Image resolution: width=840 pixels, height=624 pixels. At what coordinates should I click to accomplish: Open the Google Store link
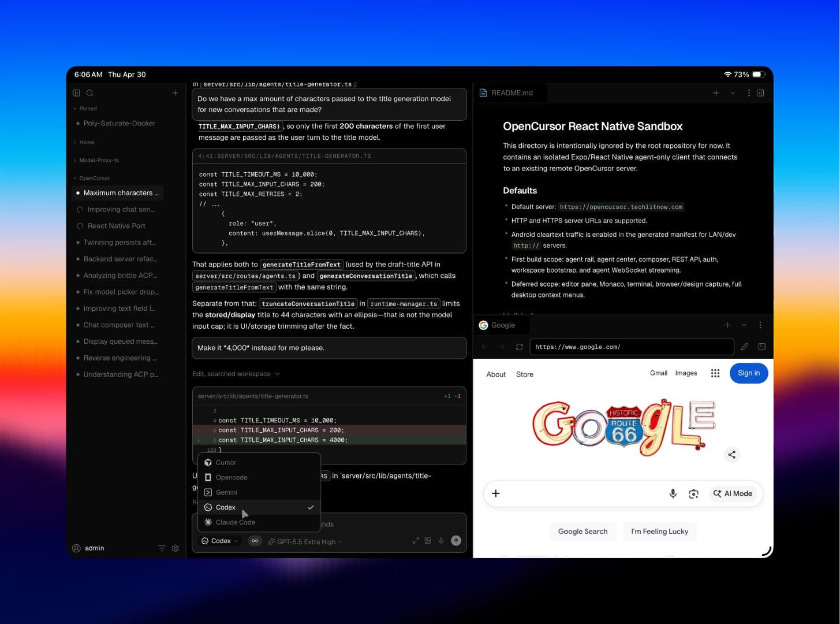click(525, 374)
